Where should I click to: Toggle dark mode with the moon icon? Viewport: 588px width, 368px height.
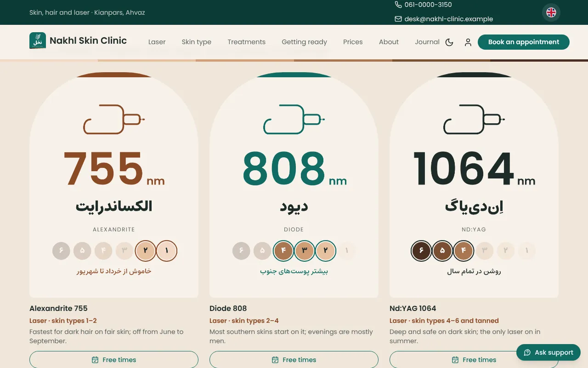(449, 42)
